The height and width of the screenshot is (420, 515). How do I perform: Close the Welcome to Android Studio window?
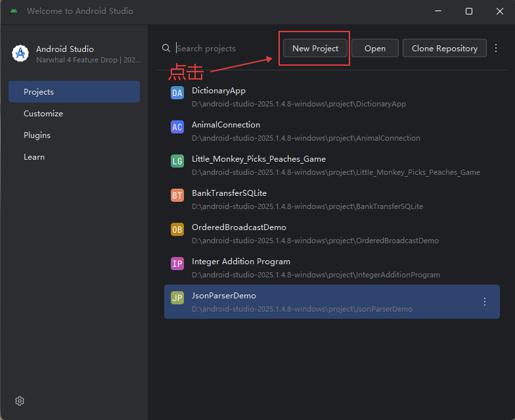[x=499, y=11]
